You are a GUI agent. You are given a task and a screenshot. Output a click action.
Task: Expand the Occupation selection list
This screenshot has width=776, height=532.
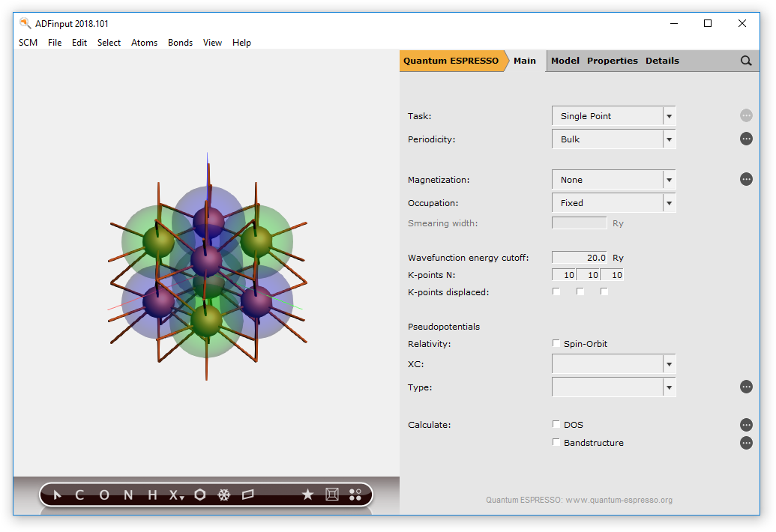[668, 202]
